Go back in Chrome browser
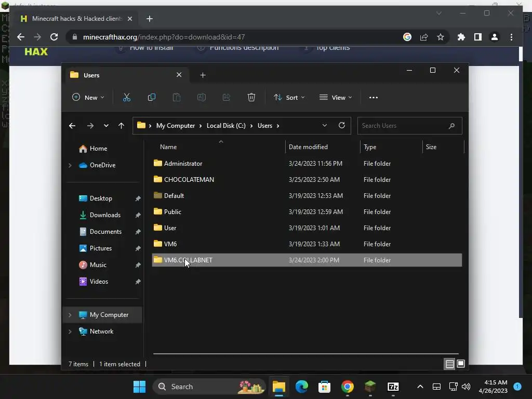The image size is (532, 399). point(21,37)
